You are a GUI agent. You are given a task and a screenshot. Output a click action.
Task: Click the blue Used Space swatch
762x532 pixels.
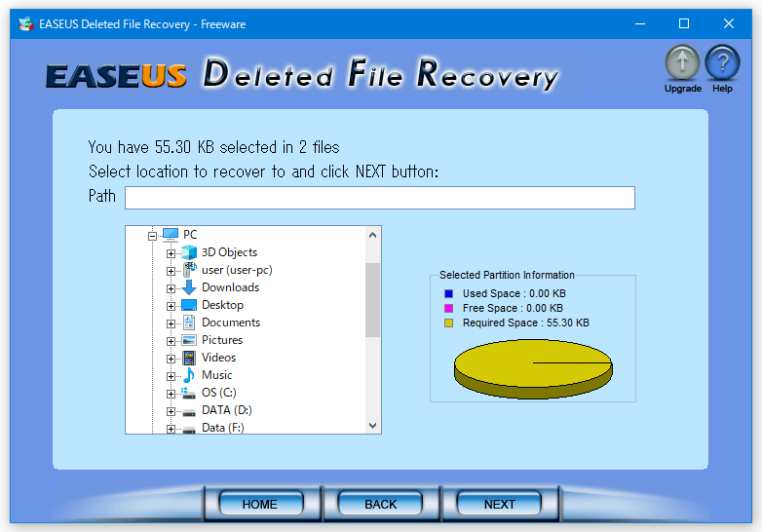[448, 293]
